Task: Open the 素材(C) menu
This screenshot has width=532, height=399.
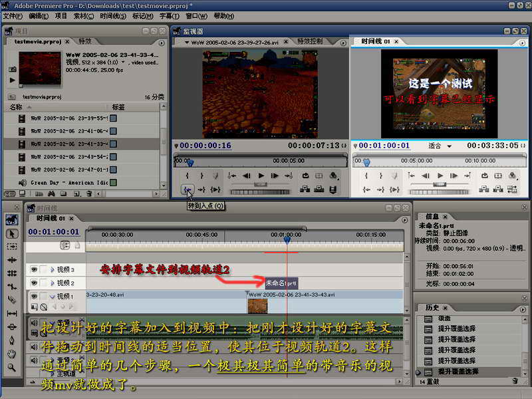Action: pyautogui.click(x=84, y=16)
